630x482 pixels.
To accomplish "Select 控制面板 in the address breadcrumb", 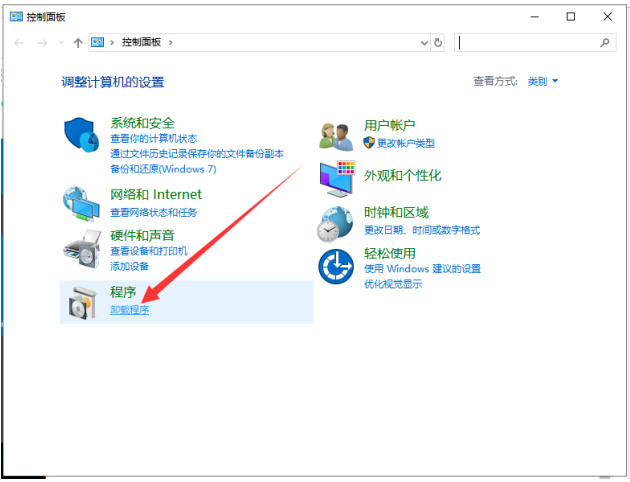I will 141,43.
